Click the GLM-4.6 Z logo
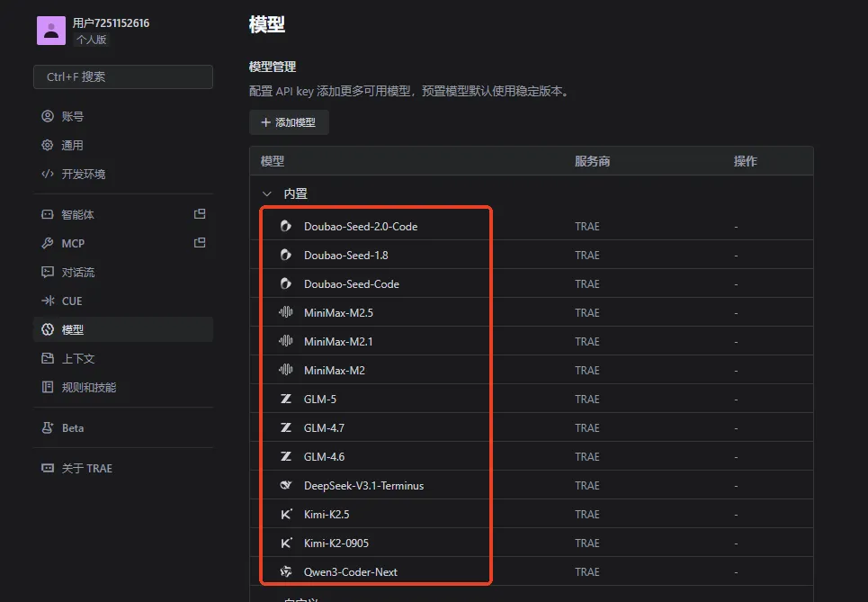This screenshot has height=602, width=868. 286,456
